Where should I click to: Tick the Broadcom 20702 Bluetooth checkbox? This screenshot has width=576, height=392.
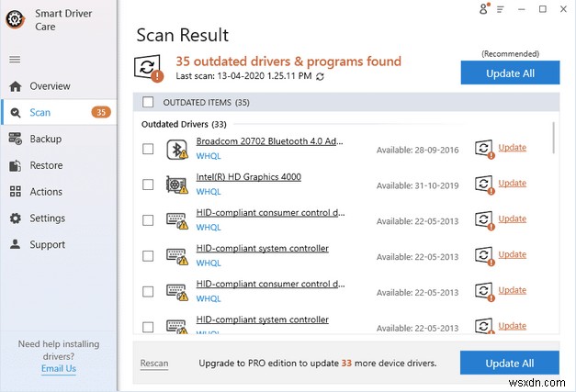coord(149,149)
